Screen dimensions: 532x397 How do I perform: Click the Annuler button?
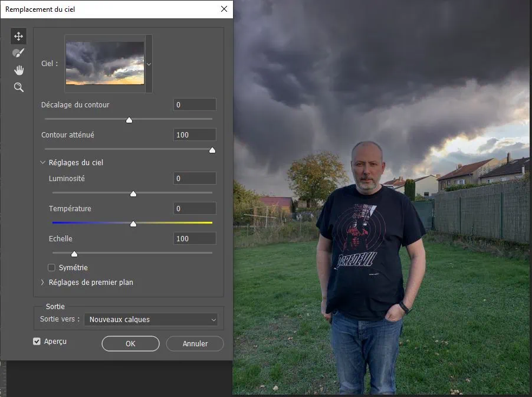(195, 343)
